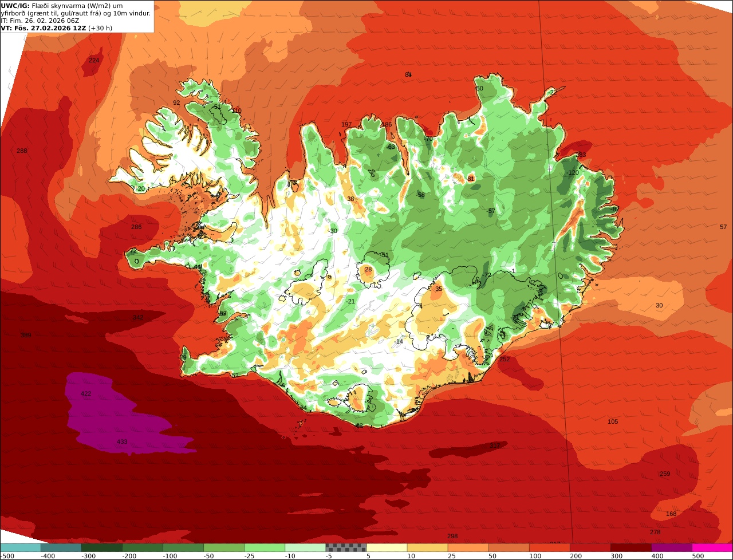Click the checkered -5 to 5 legend swatch
The image size is (733, 560).
point(346,547)
